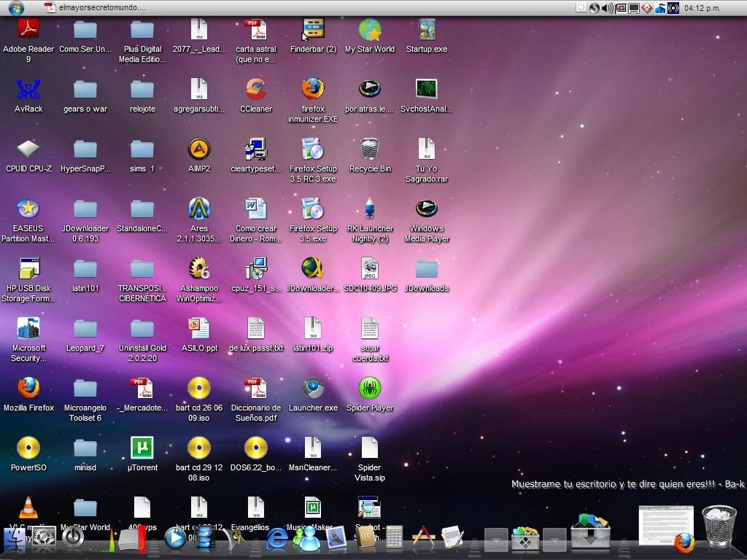Select Como crear Dinero Word document
Viewport: 747px width, 560px height.
[256, 209]
